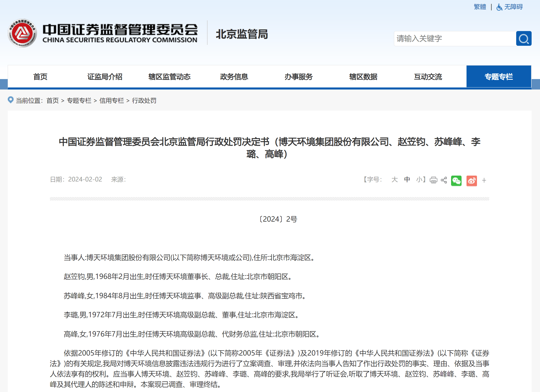The height and width of the screenshot is (392, 540).
Task: Click the article title 行政处罚决定书
Action: 269,148
